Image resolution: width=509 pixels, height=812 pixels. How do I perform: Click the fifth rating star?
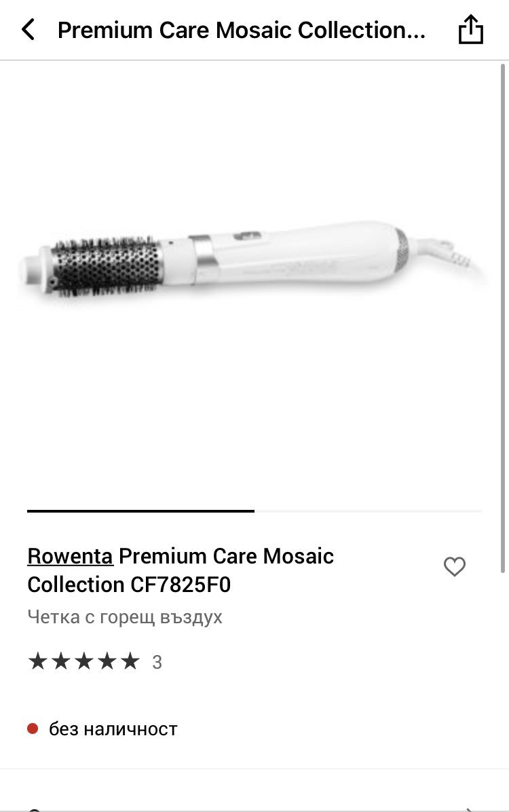tap(130, 661)
